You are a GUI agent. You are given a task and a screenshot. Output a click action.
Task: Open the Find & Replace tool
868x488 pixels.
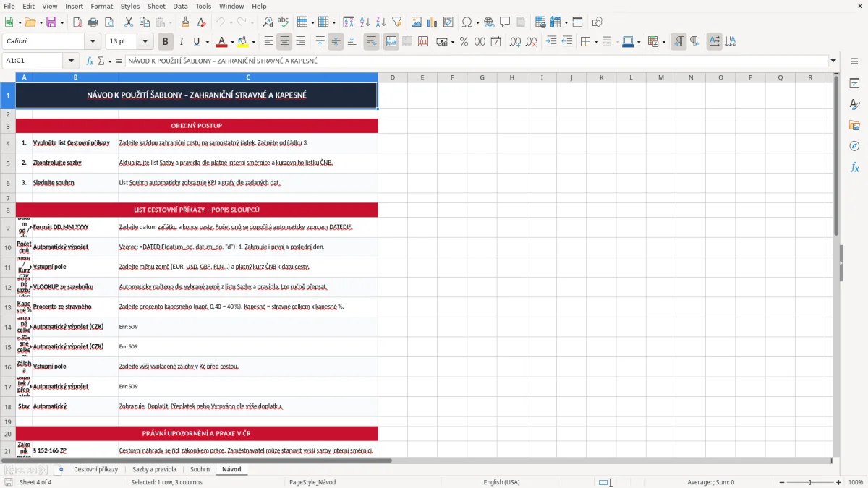point(268,22)
